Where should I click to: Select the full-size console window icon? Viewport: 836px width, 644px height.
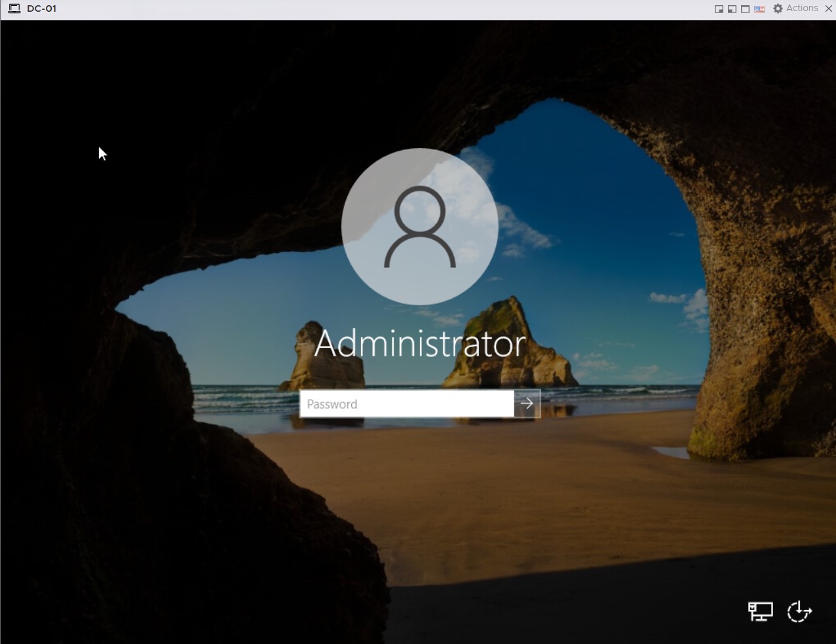click(745, 9)
